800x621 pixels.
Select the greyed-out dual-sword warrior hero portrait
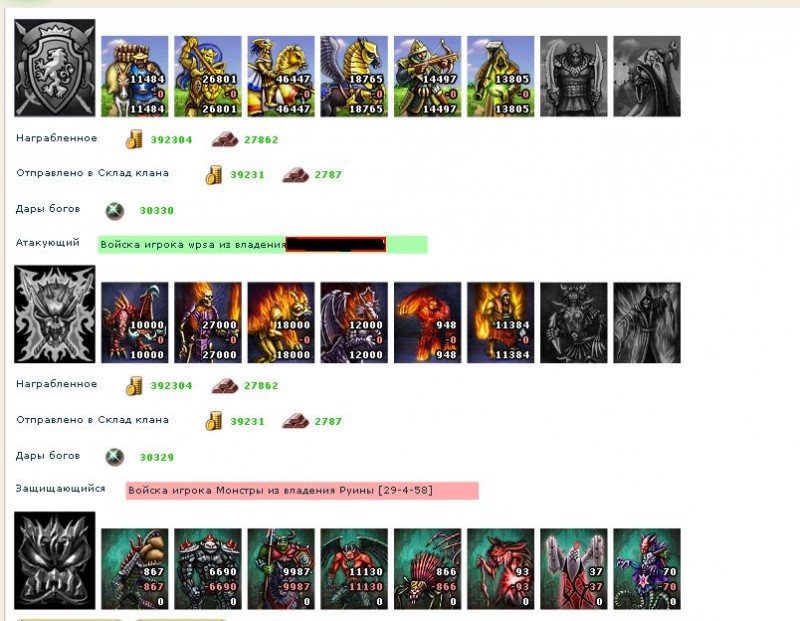[574, 76]
